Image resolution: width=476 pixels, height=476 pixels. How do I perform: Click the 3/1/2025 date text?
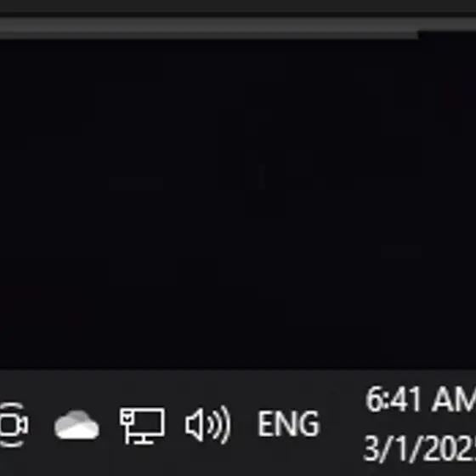420,448
